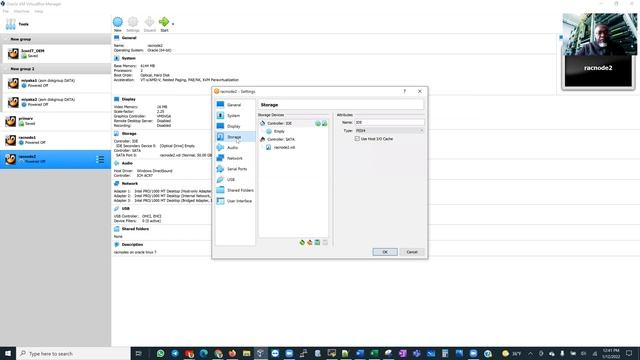Toggle Use Host I/O Cache checkbox
This screenshot has height=360, width=640.
[357, 139]
